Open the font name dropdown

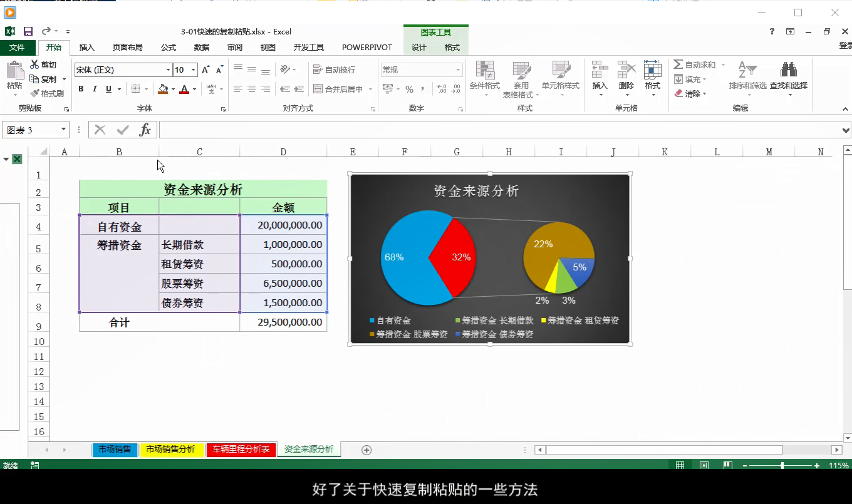(168, 70)
